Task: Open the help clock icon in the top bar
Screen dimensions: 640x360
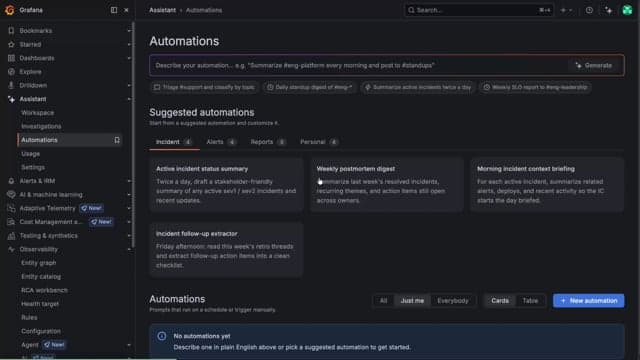Action: tap(589, 10)
